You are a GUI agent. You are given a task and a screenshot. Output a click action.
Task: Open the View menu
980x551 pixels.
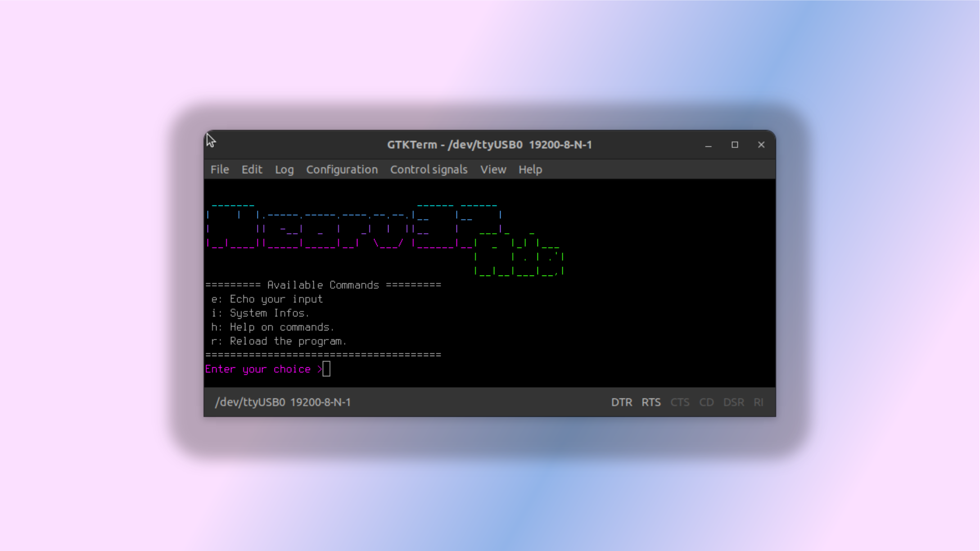493,170
